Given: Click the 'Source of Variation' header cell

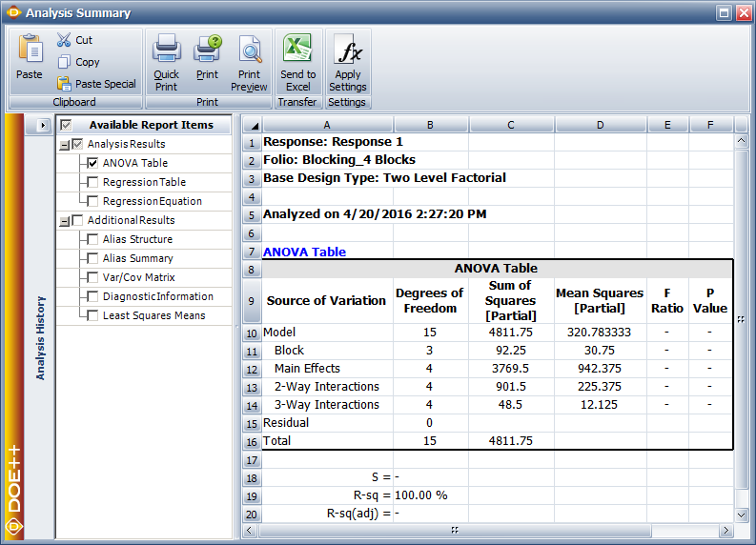Looking at the screenshot, I should coord(327,301).
